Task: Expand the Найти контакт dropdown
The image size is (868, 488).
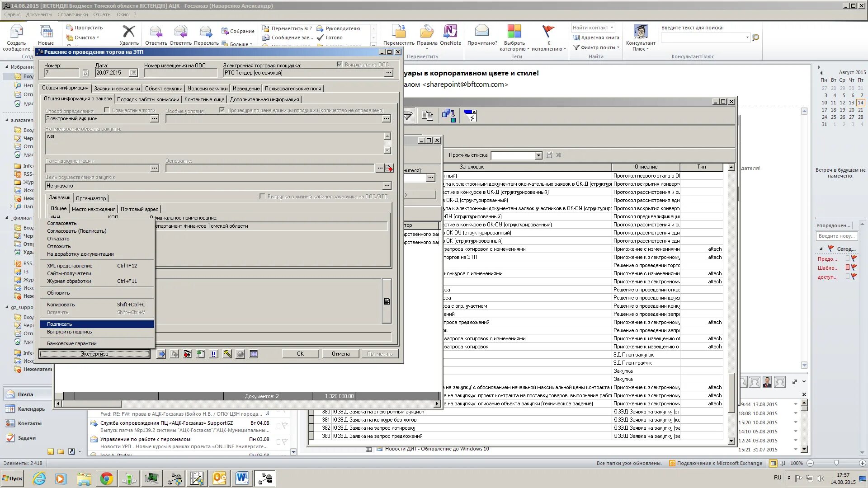Action: pos(612,28)
